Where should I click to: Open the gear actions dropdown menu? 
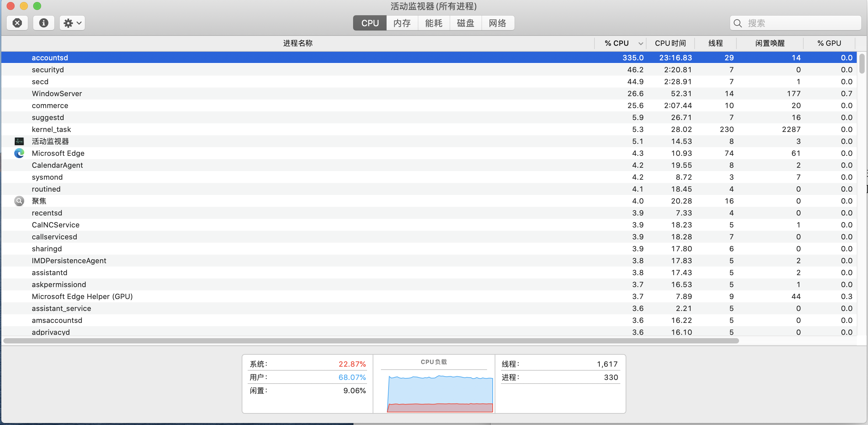[72, 23]
